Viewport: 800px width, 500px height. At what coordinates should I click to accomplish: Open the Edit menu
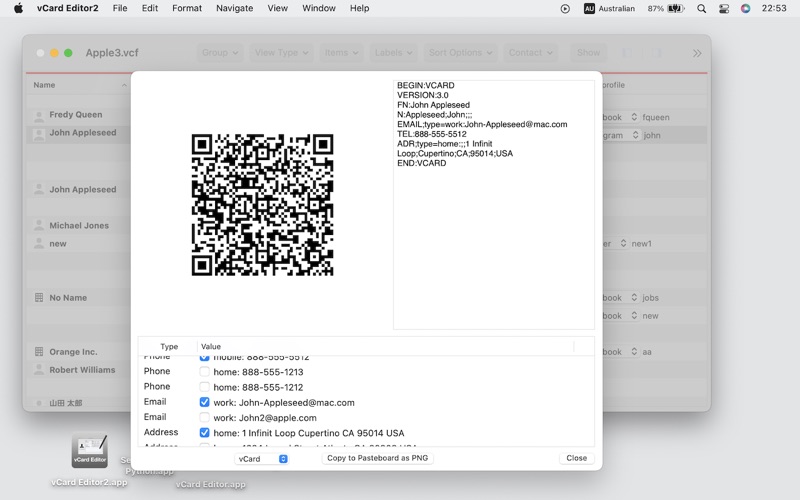149,8
